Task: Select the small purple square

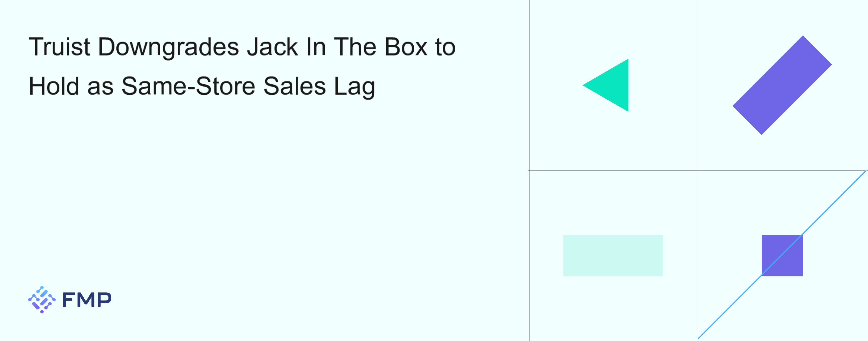Action: 782,256
